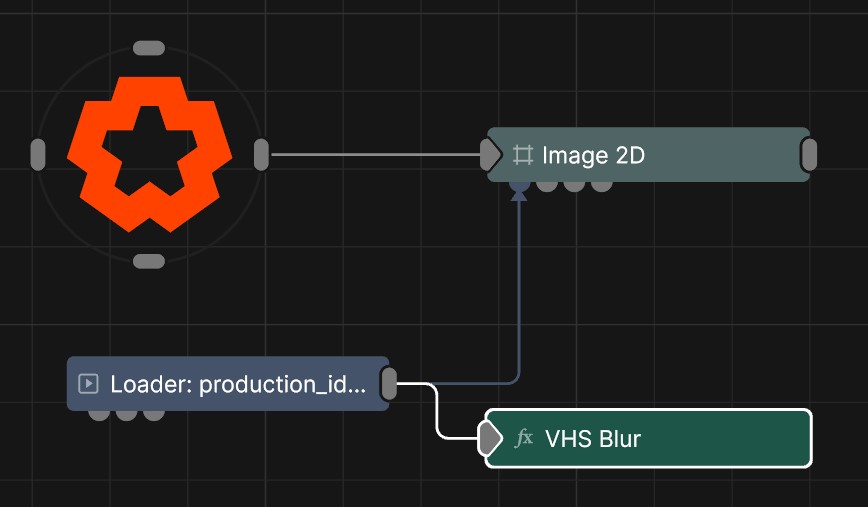Click the last bottom port under Image 2D
The image size is (868, 507).
[601, 185]
